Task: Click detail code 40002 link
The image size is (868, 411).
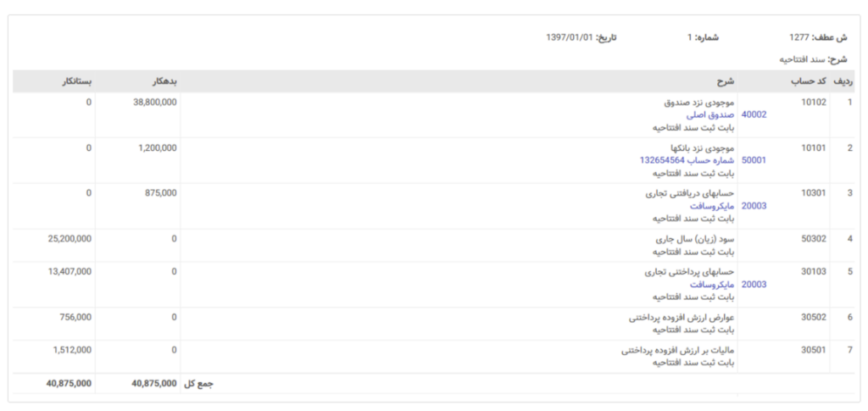Action: [x=754, y=115]
